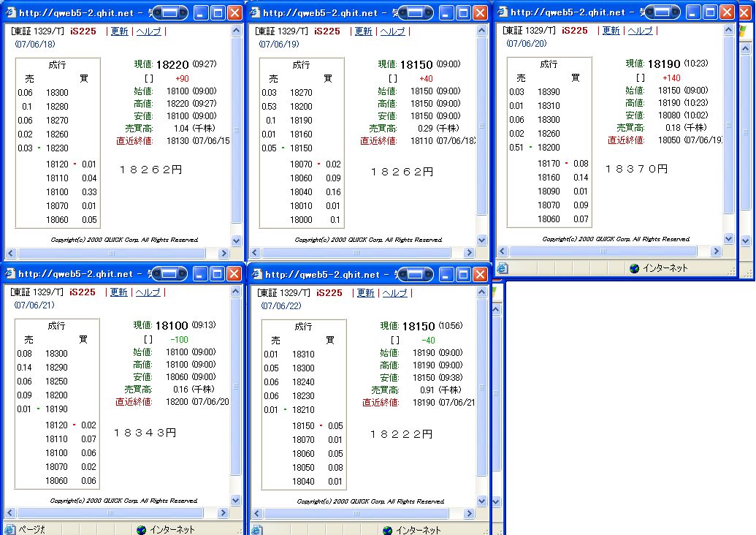Click the インターネット globe icon in the 07/06/22 window status bar

coord(386,529)
